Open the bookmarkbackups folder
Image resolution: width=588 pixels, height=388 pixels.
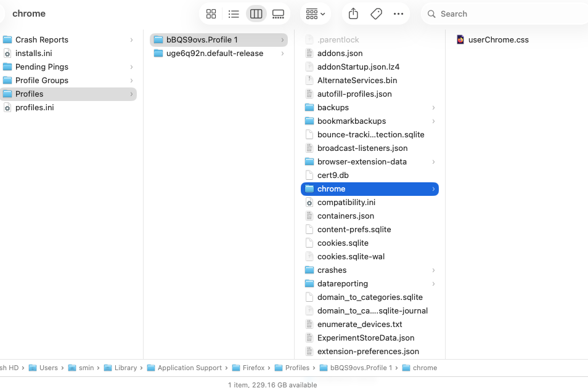351,121
